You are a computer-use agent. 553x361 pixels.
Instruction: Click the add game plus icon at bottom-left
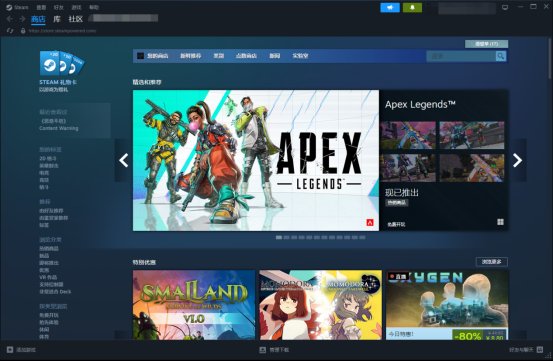tap(10, 350)
